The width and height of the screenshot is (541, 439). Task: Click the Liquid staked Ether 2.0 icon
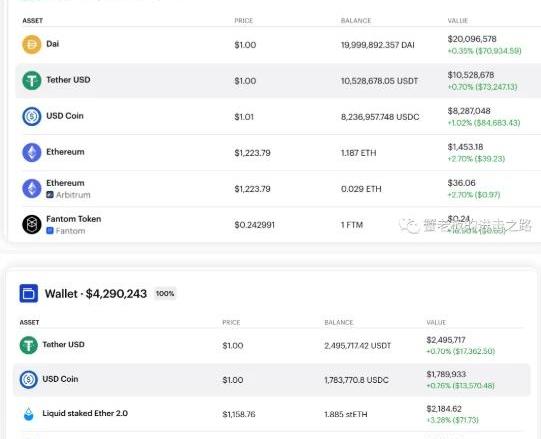click(29, 414)
